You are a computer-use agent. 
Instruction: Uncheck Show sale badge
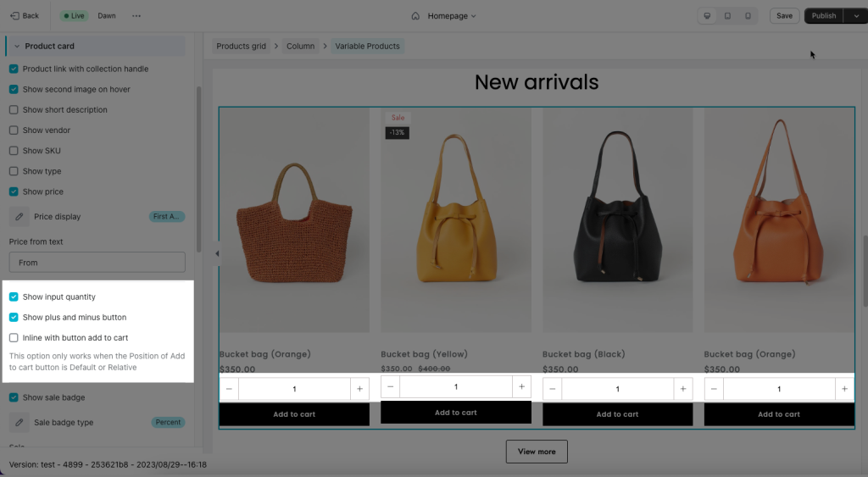click(14, 397)
